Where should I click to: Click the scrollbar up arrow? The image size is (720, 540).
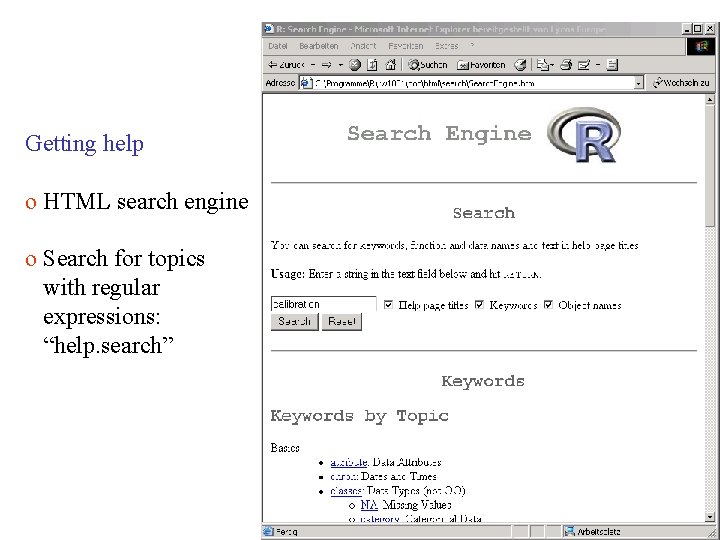(710, 100)
